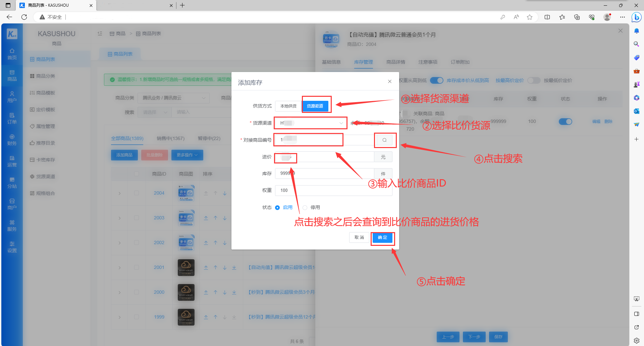
Task: Open 商品 section in left sidebar
Action: tap(12, 76)
